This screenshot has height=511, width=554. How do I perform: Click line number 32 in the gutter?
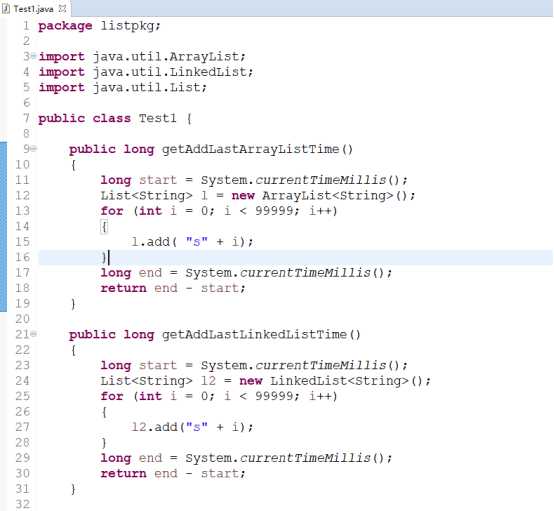click(23, 504)
